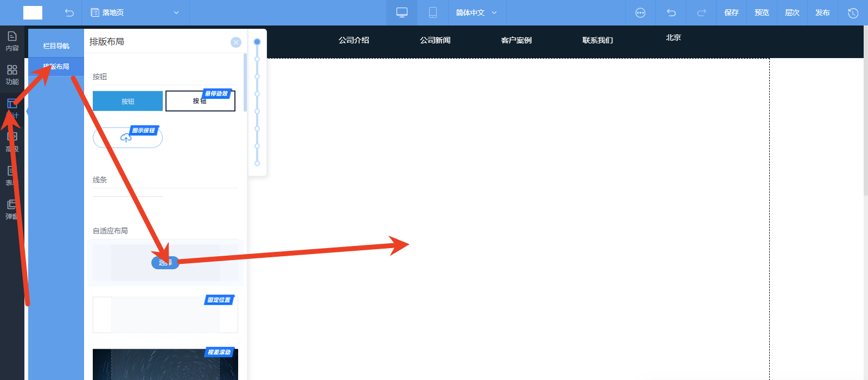
Task: Click the filled top section marker dot
Action: 257,42
